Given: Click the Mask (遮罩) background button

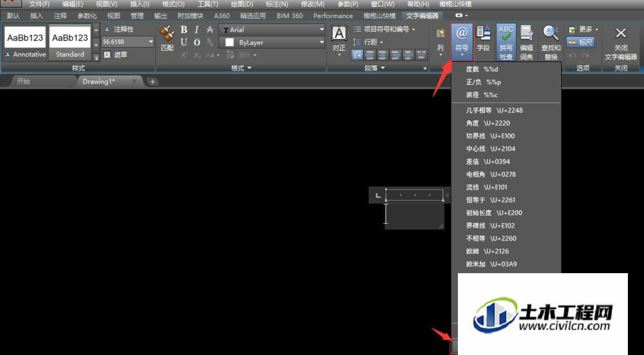Looking at the screenshot, I should pyautogui.click(x=115, y=55).
